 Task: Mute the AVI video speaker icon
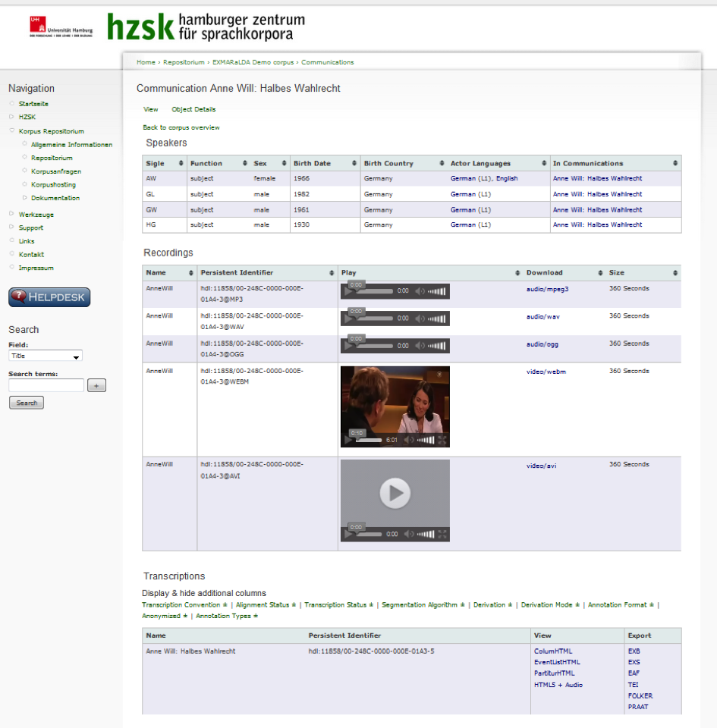(409, 535)
